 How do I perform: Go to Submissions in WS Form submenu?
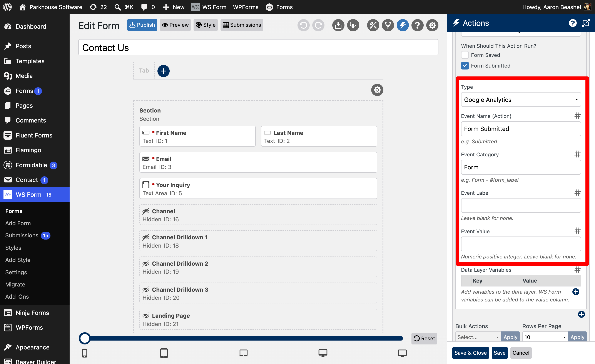pyautogui.click(x=22, y=235)
